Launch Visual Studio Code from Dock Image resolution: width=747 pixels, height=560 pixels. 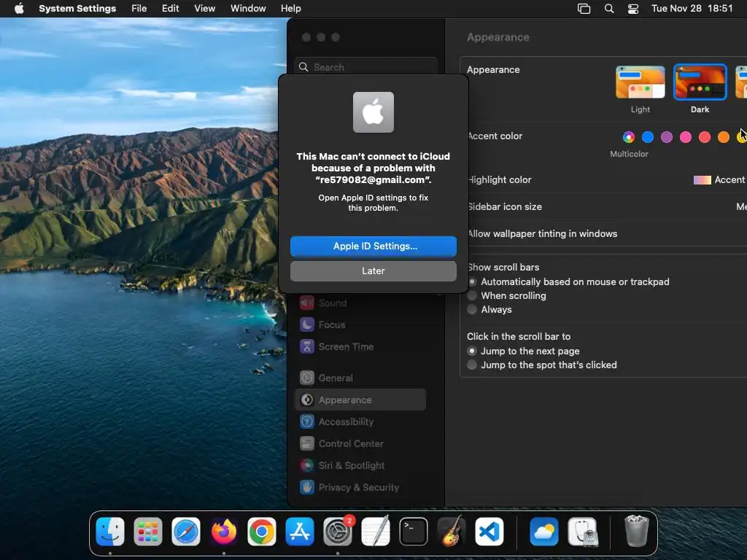(x=489, y=532)
